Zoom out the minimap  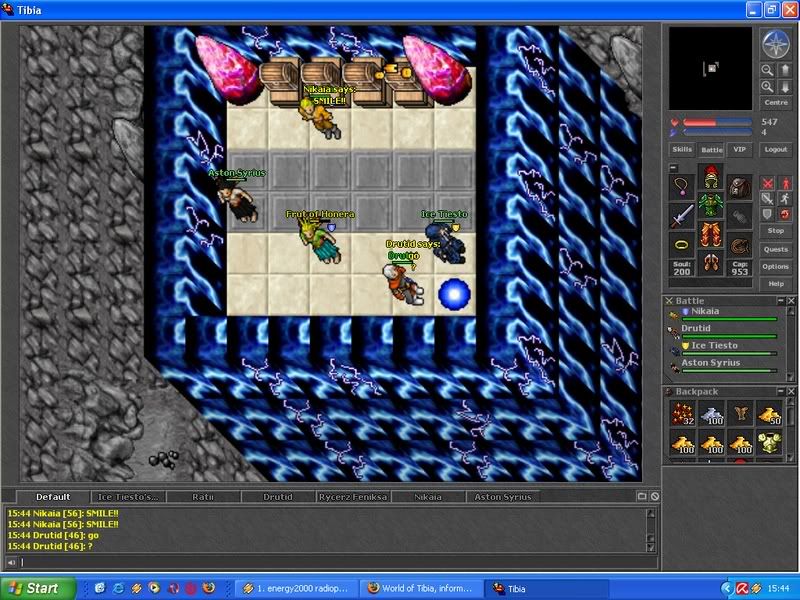tap(767, 69)
